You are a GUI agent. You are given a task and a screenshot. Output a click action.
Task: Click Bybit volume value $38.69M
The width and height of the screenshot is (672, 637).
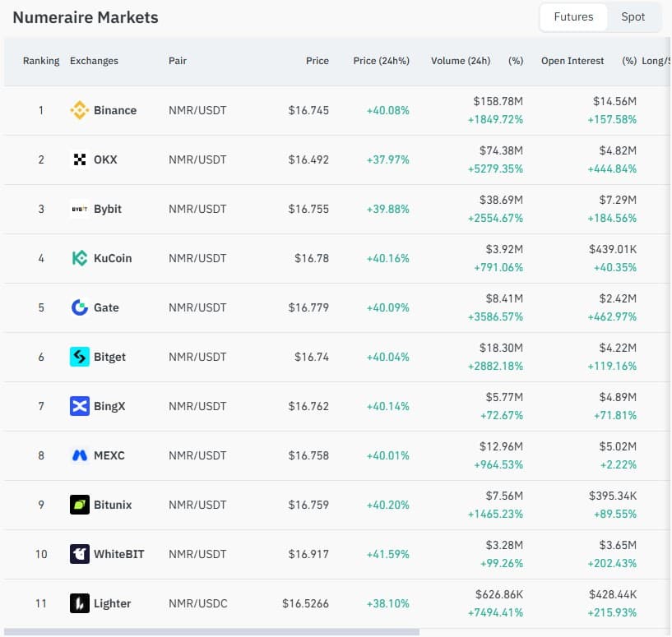501,200
